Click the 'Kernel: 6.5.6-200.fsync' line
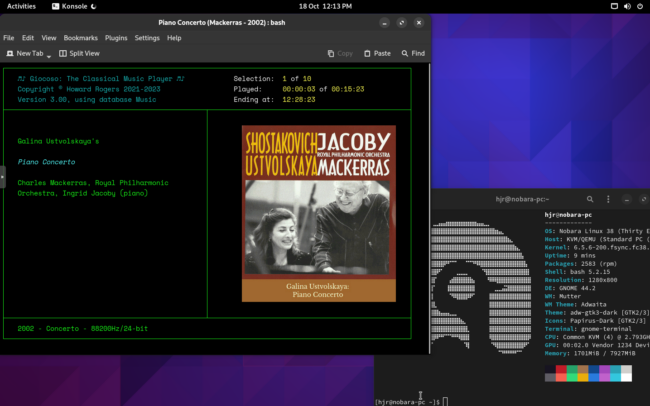 point(597,247)
